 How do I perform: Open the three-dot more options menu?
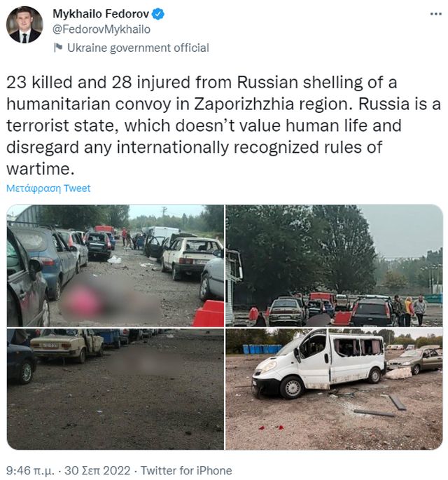click(436, 14)
